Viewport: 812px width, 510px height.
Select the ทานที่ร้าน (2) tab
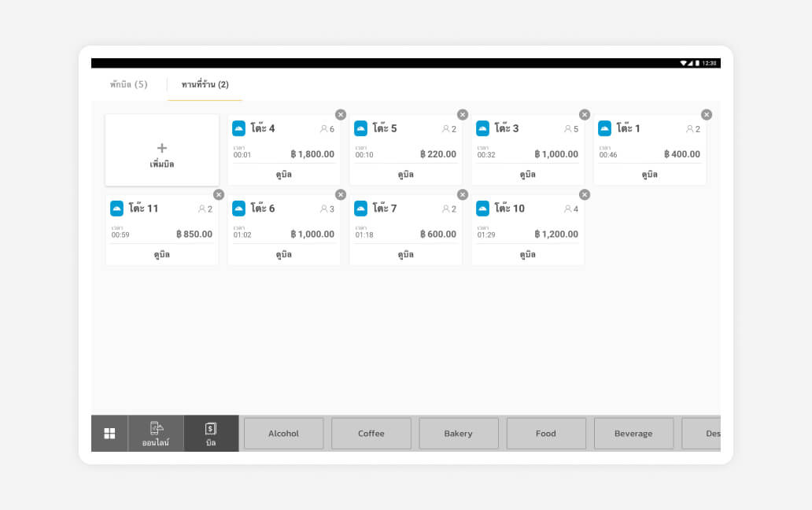point(205,84)
